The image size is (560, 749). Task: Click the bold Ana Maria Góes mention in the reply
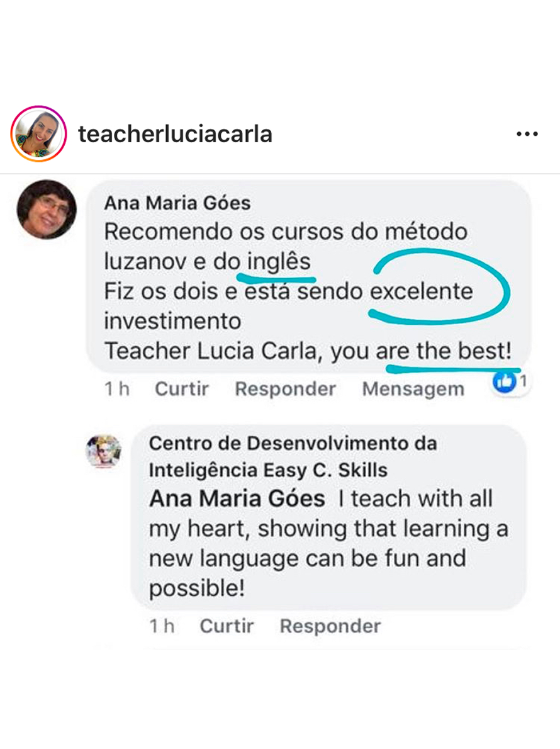(x=237, y=498)
